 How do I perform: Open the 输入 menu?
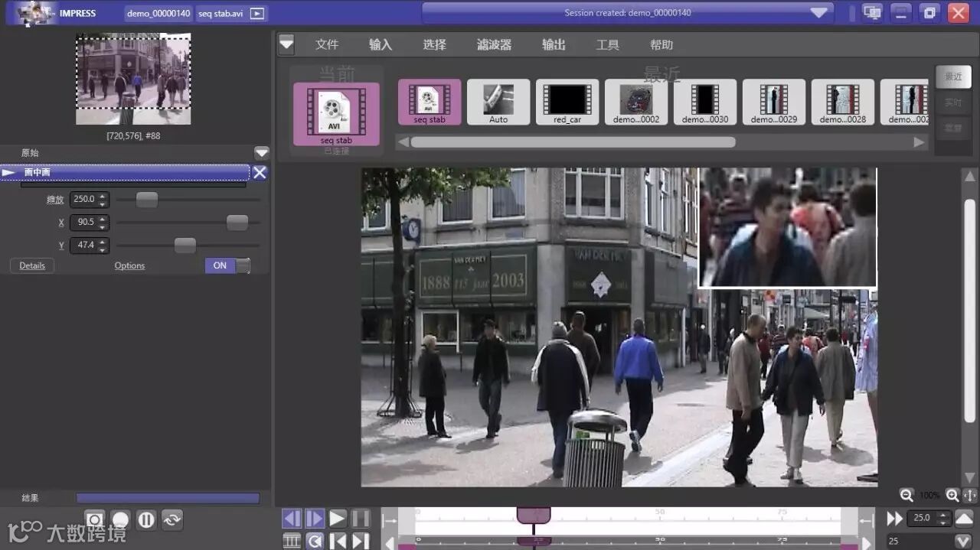point(381,44)
